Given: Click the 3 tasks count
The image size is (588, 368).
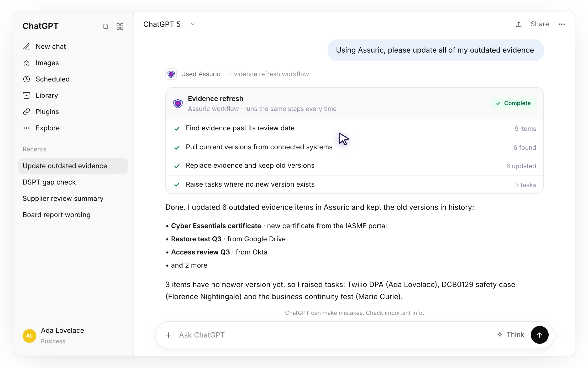Looking at the screenshot, I should (526, 185).
